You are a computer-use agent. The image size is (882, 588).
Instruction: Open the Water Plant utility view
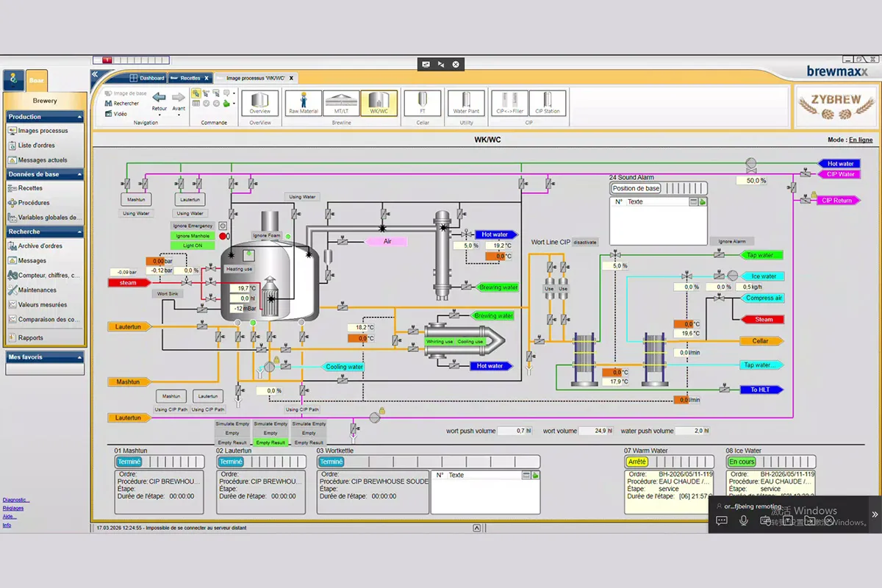point(466,103)
